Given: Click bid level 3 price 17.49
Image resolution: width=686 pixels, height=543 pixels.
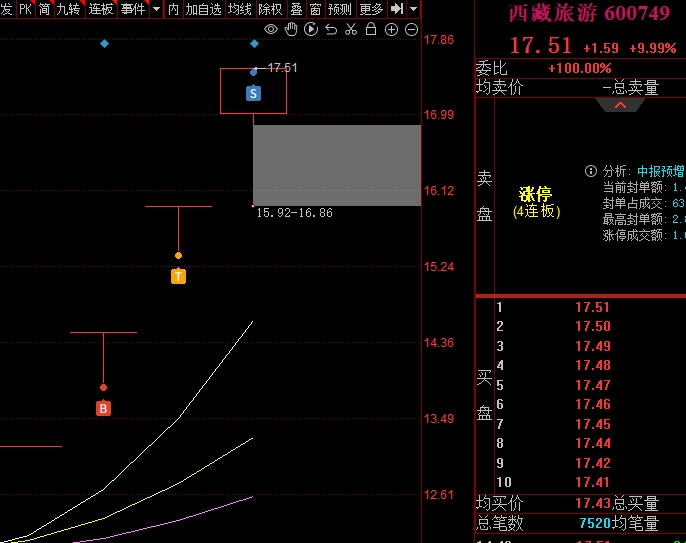Looking at the screenshot, I should (592, 346).
